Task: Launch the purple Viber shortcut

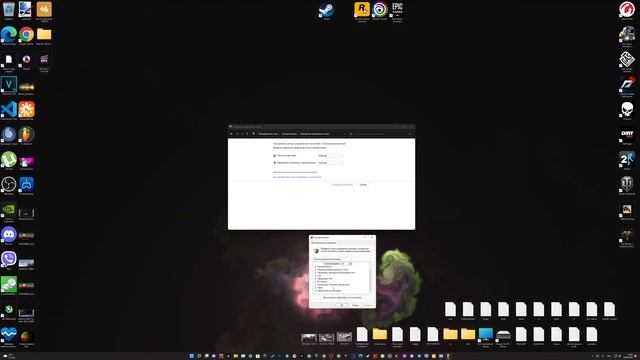Action: click(x=9, y=260)
